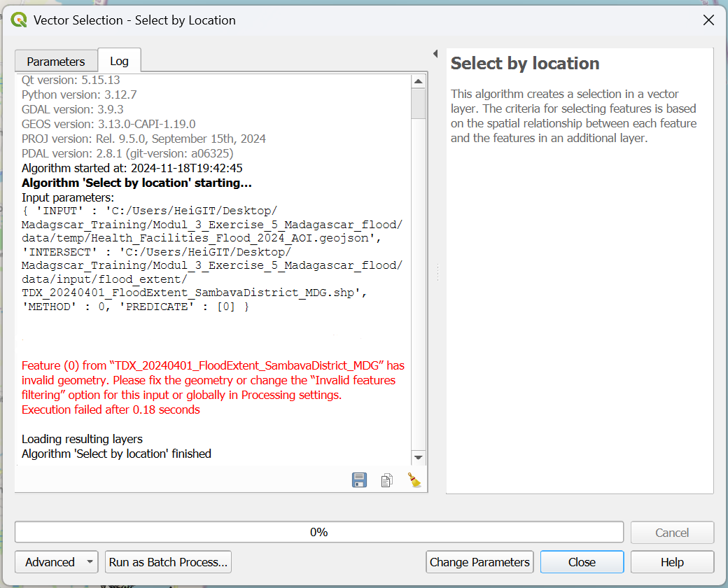The width and height of the screenshot is (728, 588).
Task: Save the log to file
Action: pyautogui.click(x=359, y=480)
